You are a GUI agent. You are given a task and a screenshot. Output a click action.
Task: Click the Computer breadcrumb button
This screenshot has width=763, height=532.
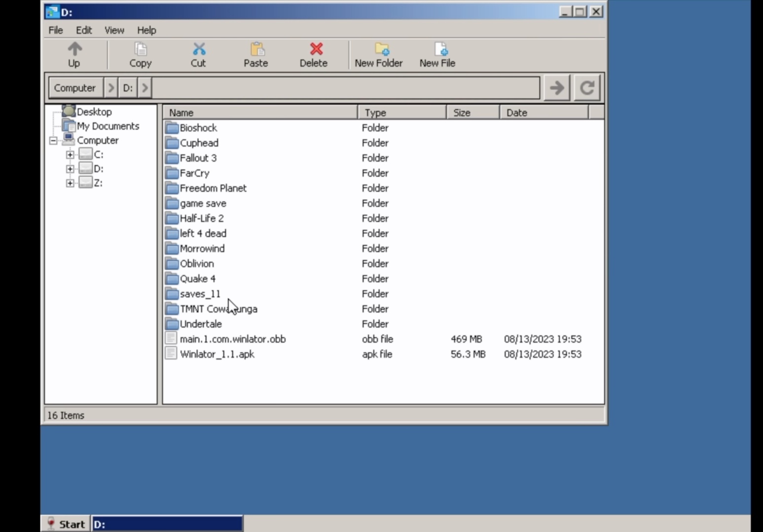[x=75, y=88]
